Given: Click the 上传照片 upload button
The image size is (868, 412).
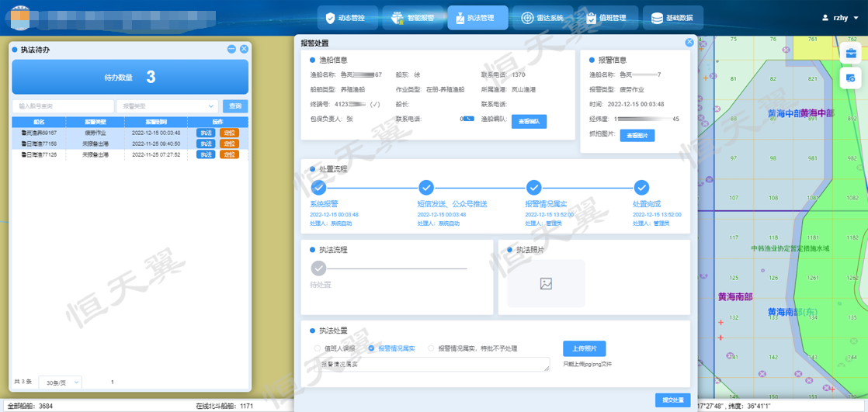Looking at the screenshot, I should [584, 348].
